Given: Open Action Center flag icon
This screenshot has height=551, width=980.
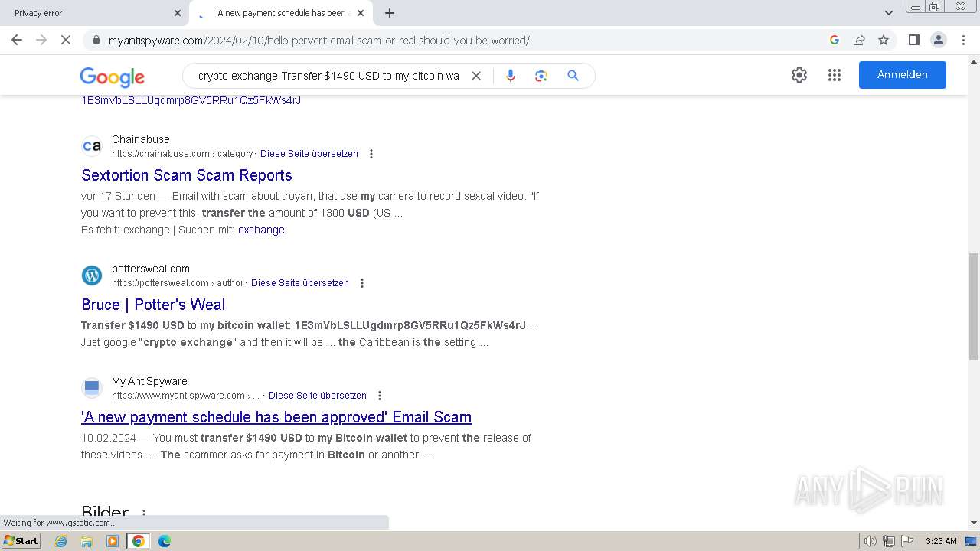Looking at the screenshot, I should pyautogui.click(x=907, y=541).
